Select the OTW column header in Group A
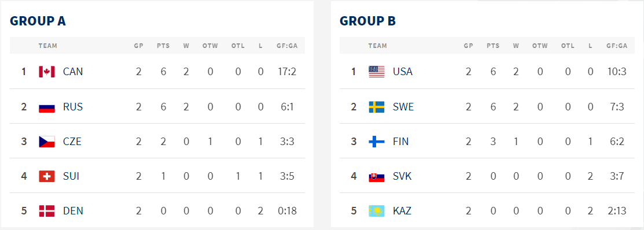This screenshot has width=644, height=230. click(x=210, y=46)
